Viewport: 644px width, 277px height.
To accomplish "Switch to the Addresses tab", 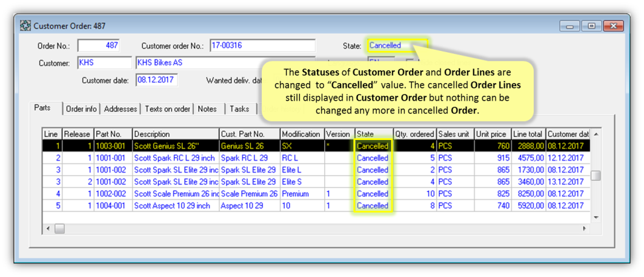I will coord(121,109).
